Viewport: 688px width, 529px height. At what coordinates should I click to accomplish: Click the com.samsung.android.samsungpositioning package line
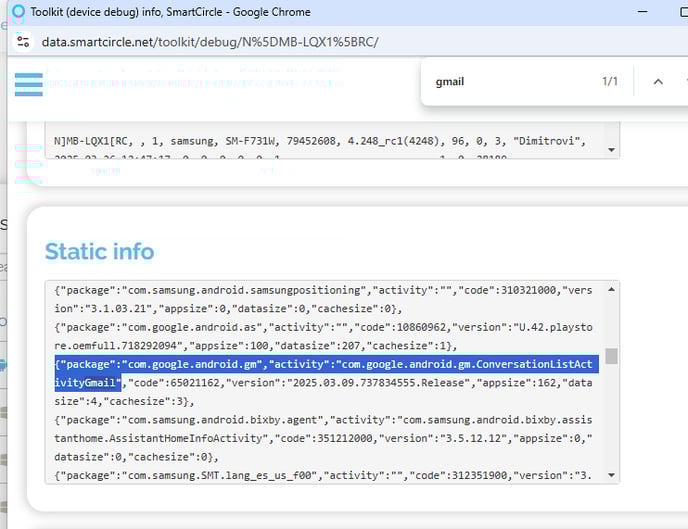tap(323, 290)
